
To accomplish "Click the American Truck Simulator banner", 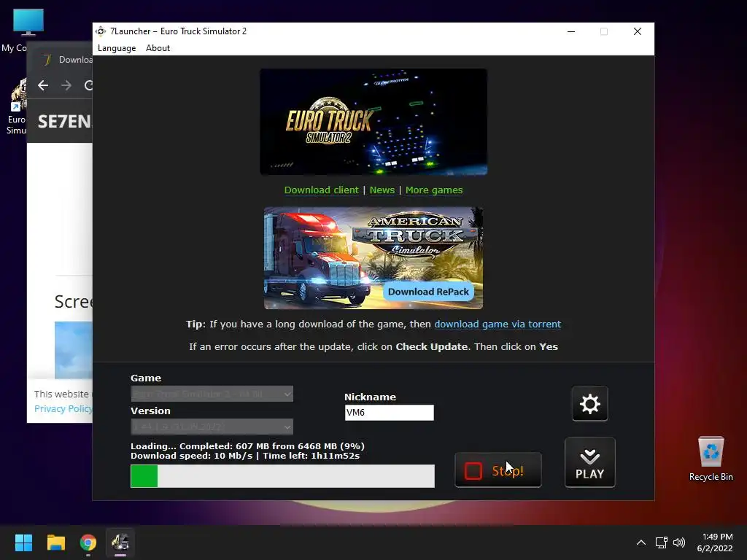I will point(373,257).
